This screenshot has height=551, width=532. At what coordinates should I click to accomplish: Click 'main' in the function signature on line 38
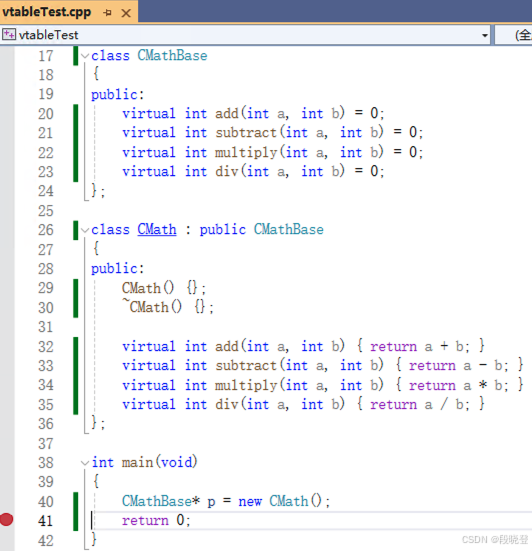click(x=137, y=462)
